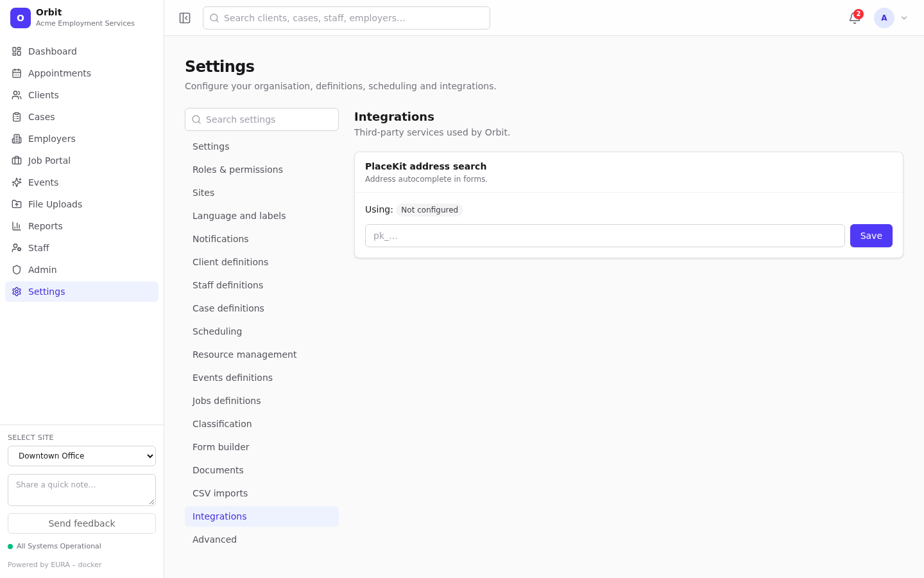This screenshot has width=924, height=578.
Task: Click the user avatar labeled A
Action: 884,18
